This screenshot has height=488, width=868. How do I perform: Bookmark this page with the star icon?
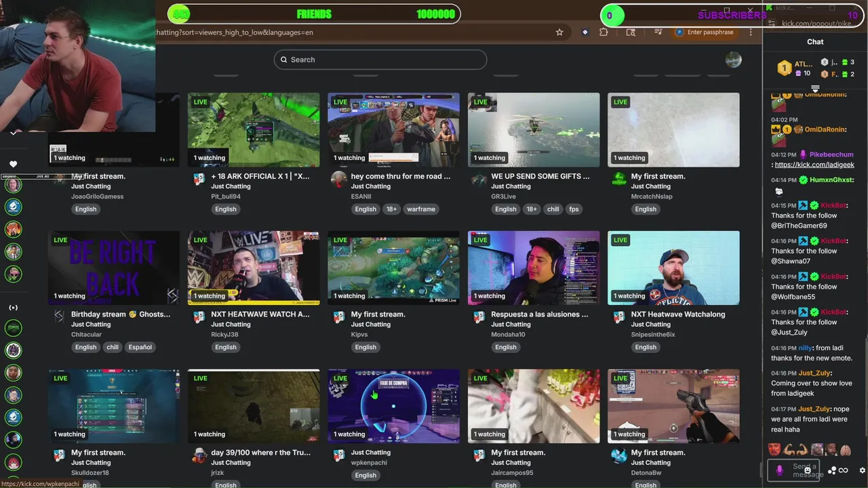pos(559,32)
